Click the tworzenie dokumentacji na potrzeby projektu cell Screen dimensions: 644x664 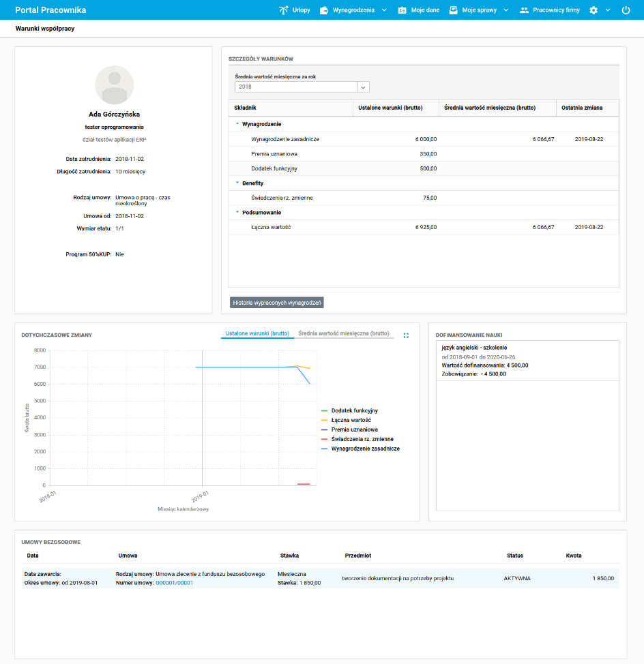398,579
